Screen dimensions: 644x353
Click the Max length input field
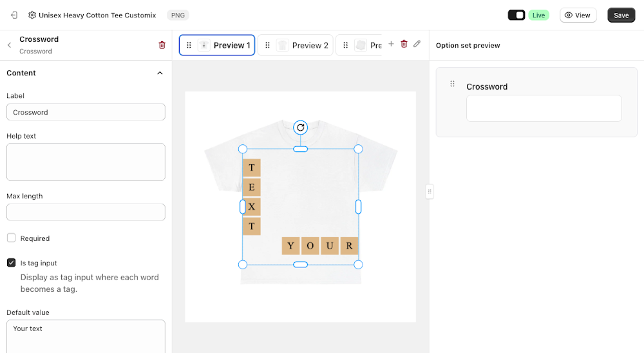click(86, 212)
